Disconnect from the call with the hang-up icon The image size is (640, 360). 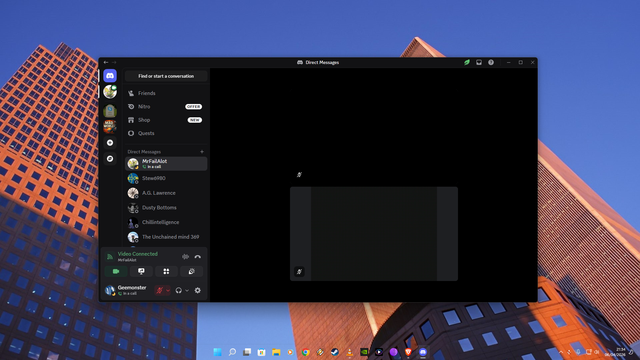coord(198,257)
